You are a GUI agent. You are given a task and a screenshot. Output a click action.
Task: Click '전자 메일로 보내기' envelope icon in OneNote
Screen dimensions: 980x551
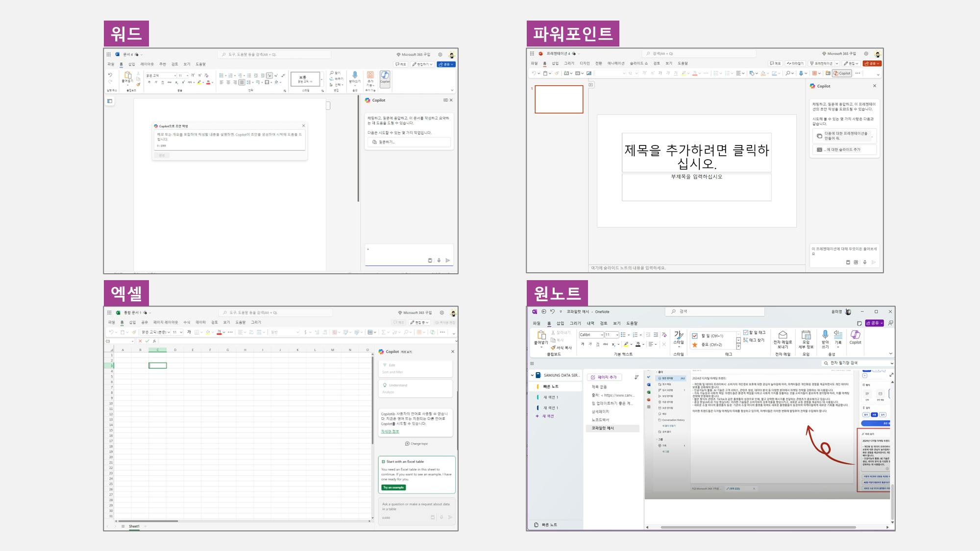tap(783, 335)
